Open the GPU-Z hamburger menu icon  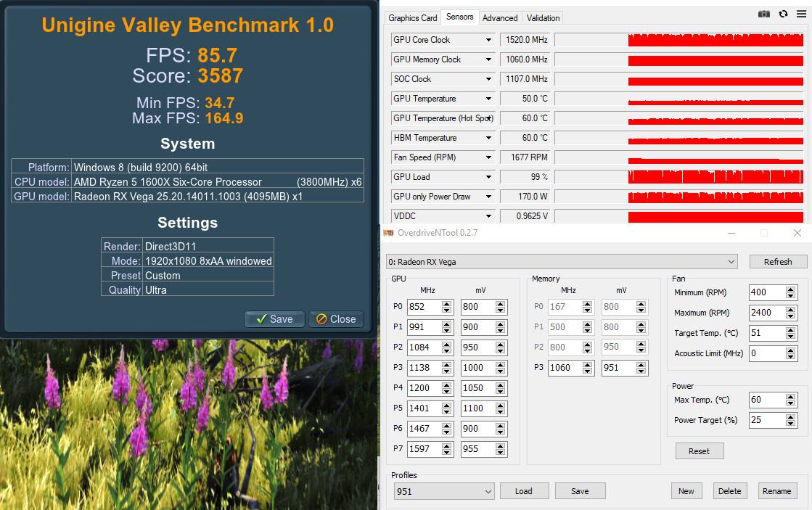pyautogui.click(x=801, y=14)
